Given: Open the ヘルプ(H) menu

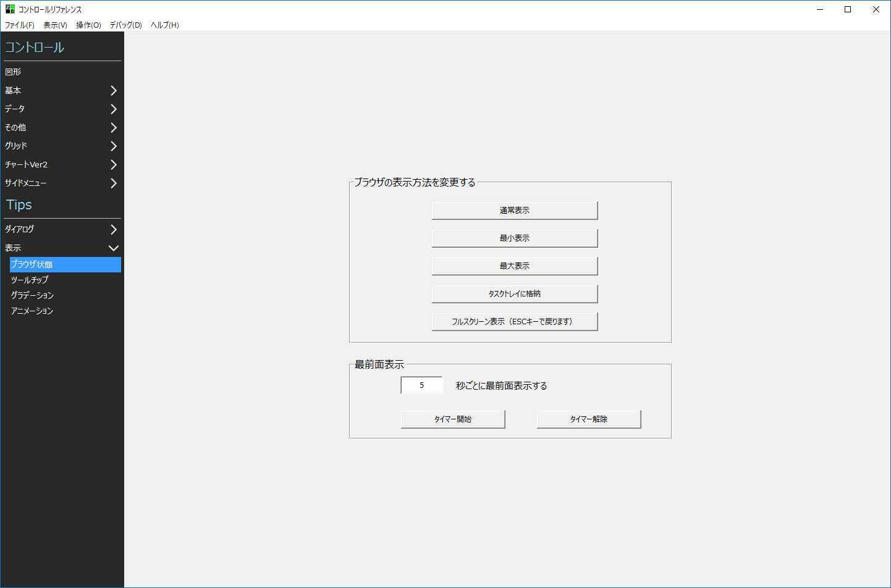Looking at the screenshot, I should [x=165, y=25].
